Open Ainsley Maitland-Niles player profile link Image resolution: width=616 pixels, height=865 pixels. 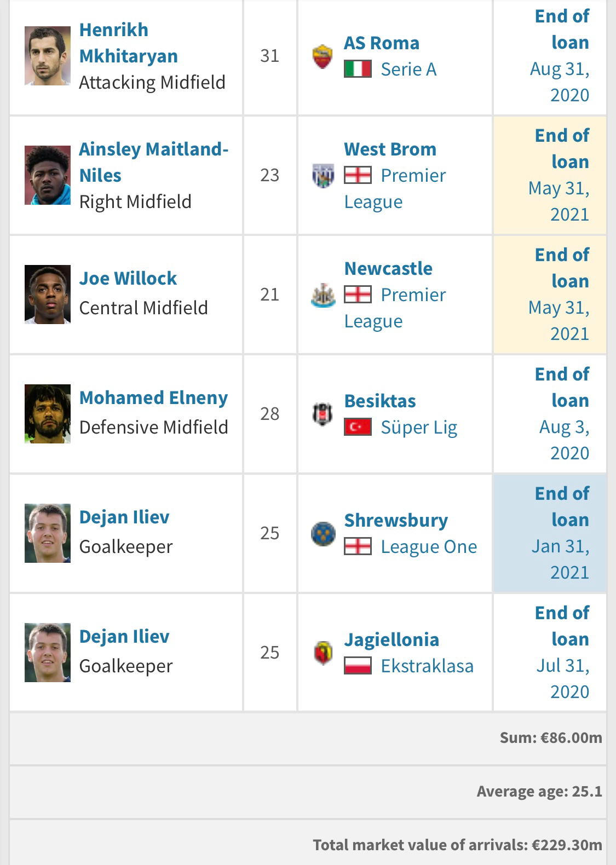[153, 162]
